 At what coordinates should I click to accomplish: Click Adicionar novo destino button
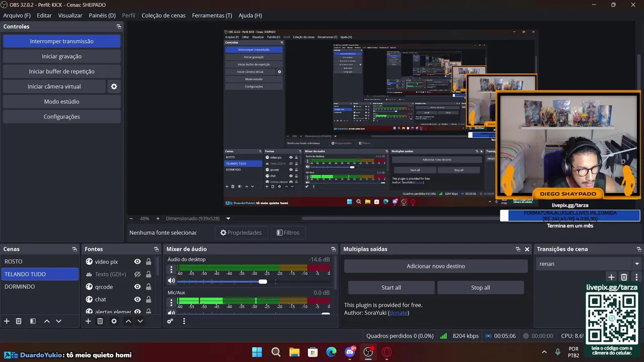coord(436,266)
